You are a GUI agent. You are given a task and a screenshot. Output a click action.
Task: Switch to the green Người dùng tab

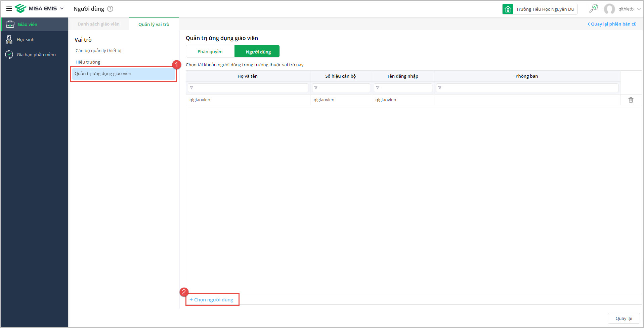pos(257,51)
